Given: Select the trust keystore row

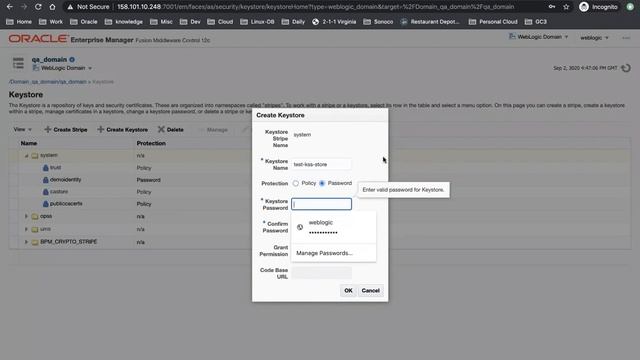Looking at the screenshot, I should coord(55,168).
